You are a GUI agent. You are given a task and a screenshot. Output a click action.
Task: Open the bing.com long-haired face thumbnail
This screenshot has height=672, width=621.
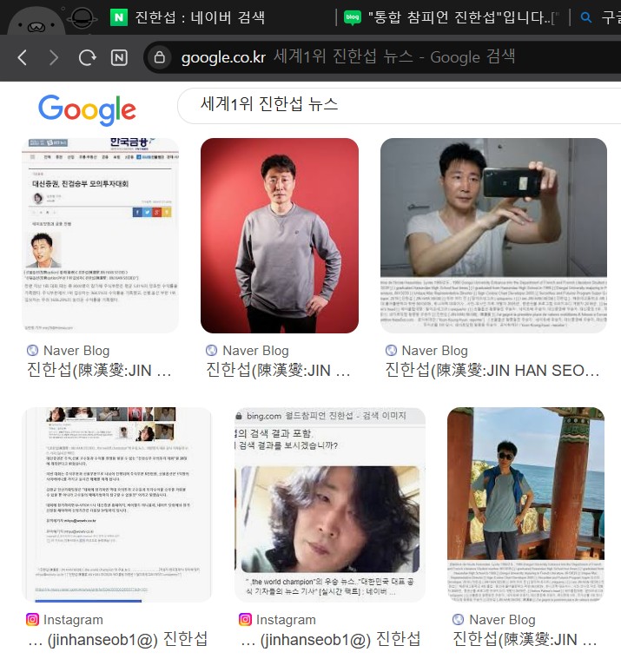tap(330, 504)
